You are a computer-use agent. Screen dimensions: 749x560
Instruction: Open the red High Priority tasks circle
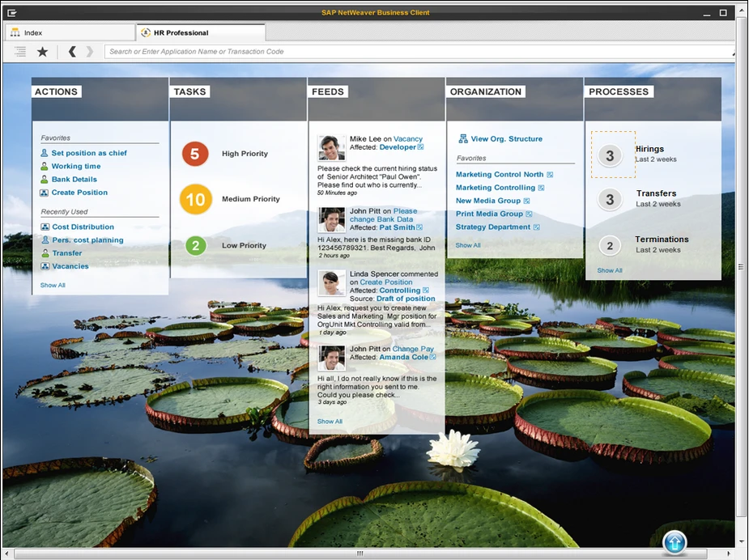(195, 153)
